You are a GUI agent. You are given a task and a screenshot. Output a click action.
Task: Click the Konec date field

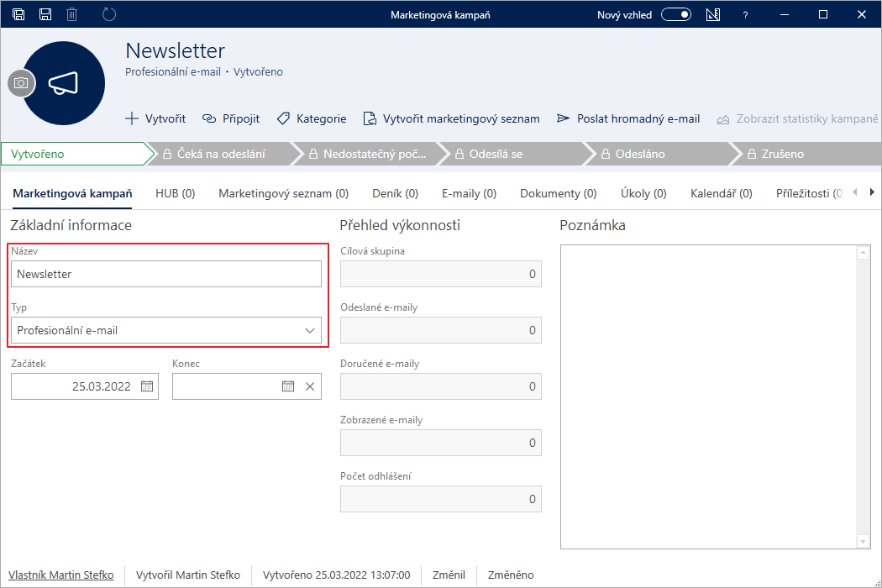246,386
